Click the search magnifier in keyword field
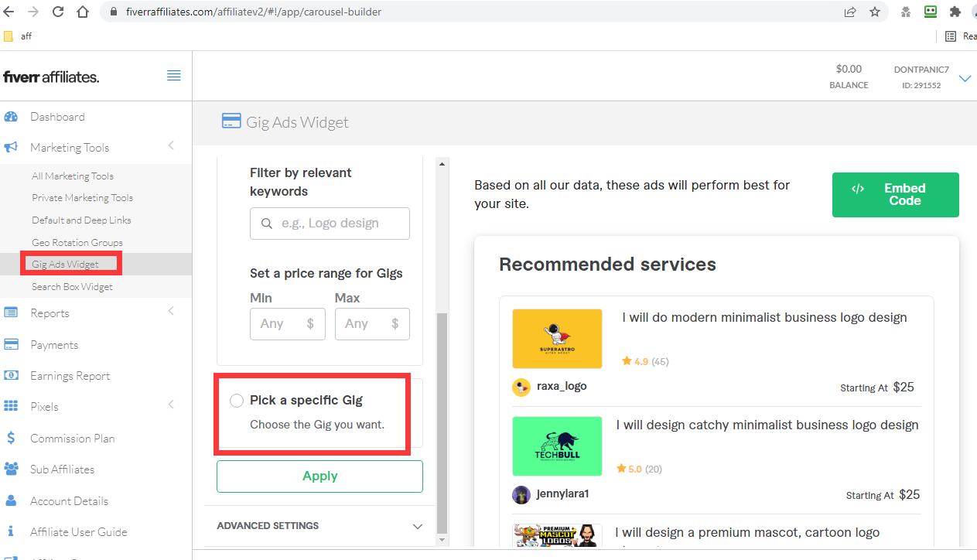Viewport: 977px width, 560px height. 267,224
